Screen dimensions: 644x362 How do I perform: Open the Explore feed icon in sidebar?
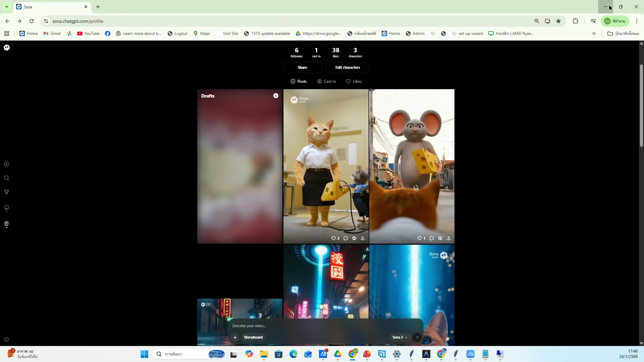click(6, 164)
